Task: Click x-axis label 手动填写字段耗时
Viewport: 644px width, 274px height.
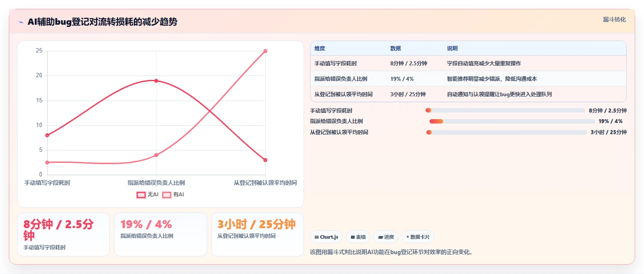Action: click(47, 183)
